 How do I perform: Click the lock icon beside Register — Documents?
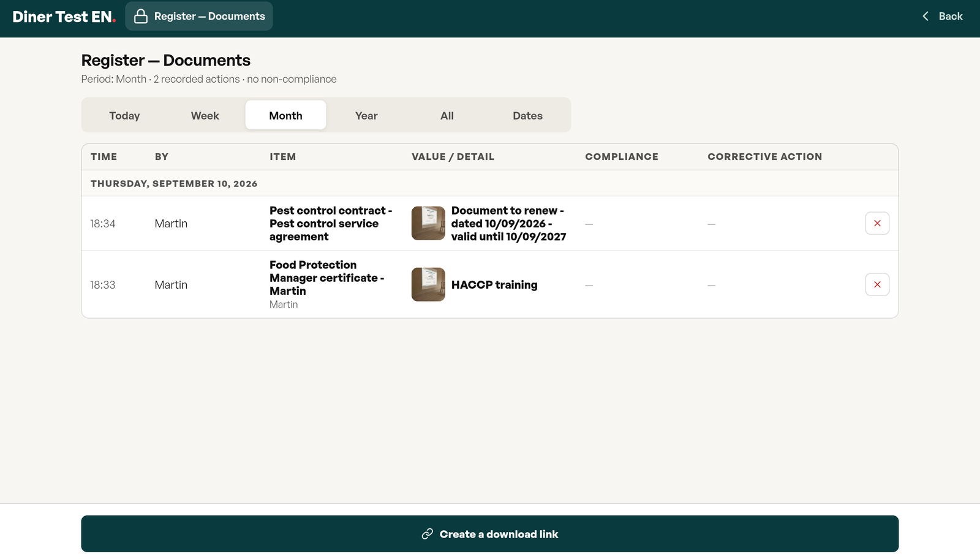point(141,17)
